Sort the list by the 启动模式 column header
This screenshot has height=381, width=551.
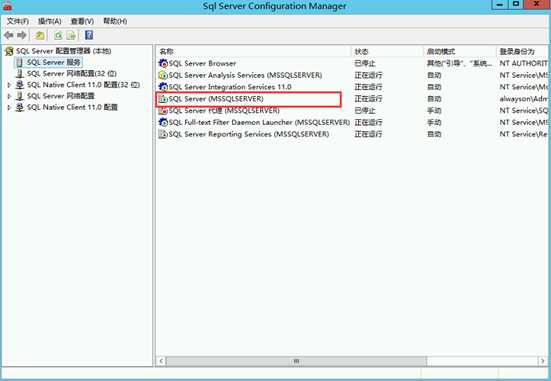[460, 52]
